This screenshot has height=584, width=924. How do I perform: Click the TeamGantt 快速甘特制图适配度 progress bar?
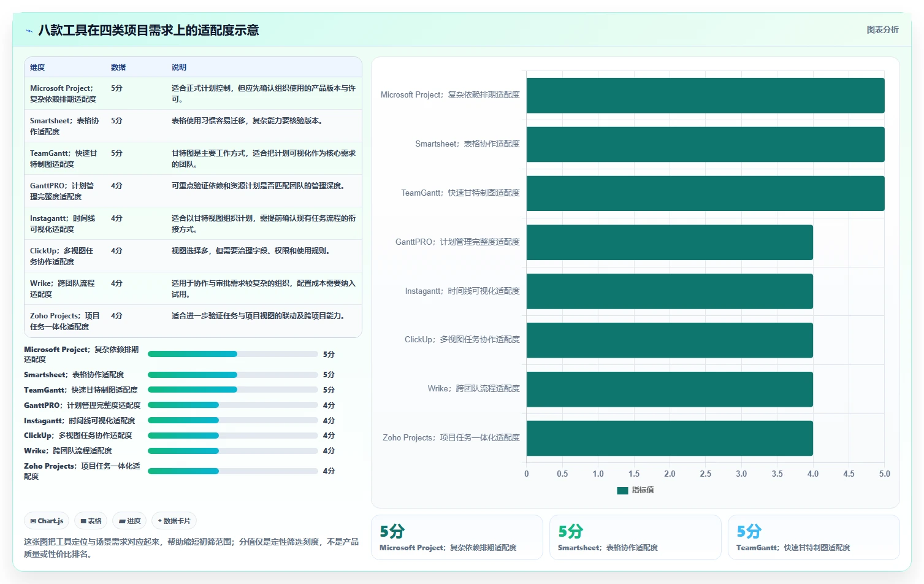[x=233, y=390]
